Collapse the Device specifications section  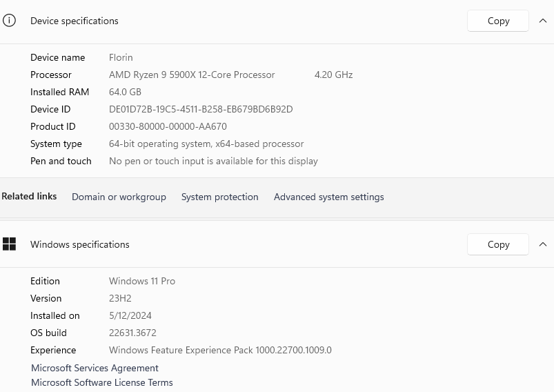pos(542,21)
